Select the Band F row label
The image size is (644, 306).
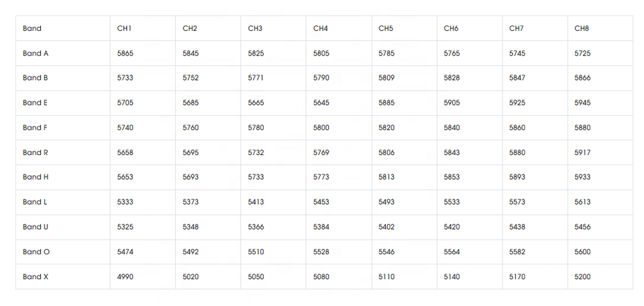point(36,127)
